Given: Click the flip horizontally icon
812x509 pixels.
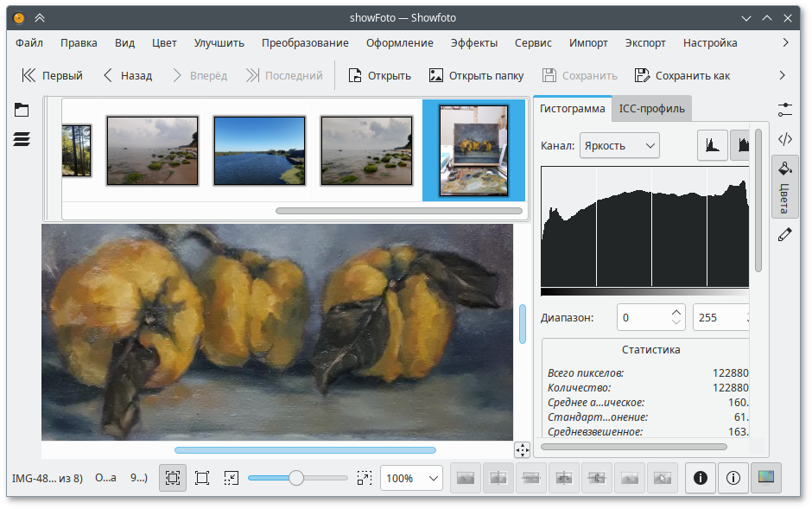Looking at the screenshot, I should (x=498, y=477).
